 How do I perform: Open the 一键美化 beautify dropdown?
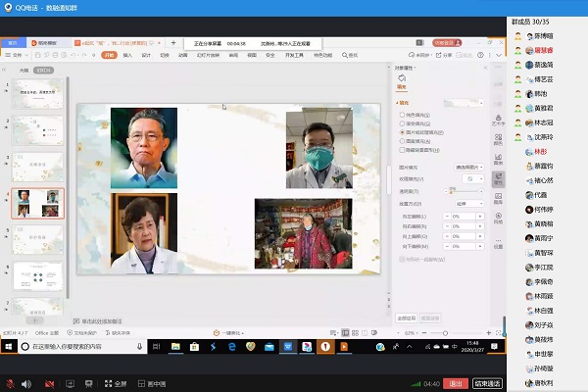(x=228, y=333)
